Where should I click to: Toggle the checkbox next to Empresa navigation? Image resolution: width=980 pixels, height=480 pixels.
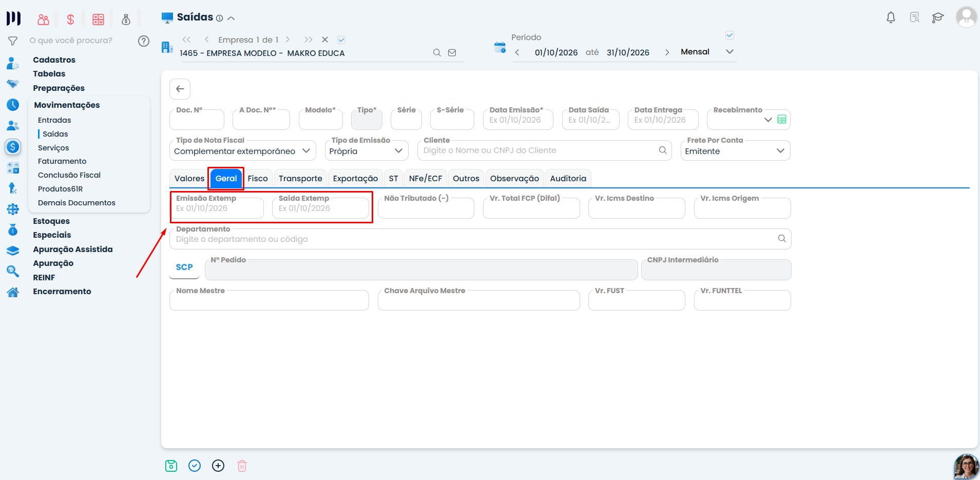coord(341,40)
